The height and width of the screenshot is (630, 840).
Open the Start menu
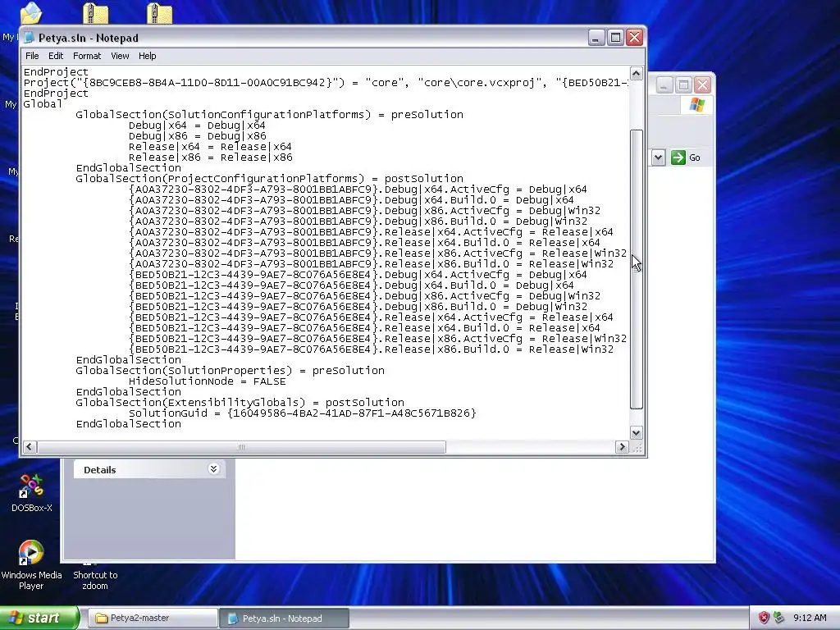point(39,618)
